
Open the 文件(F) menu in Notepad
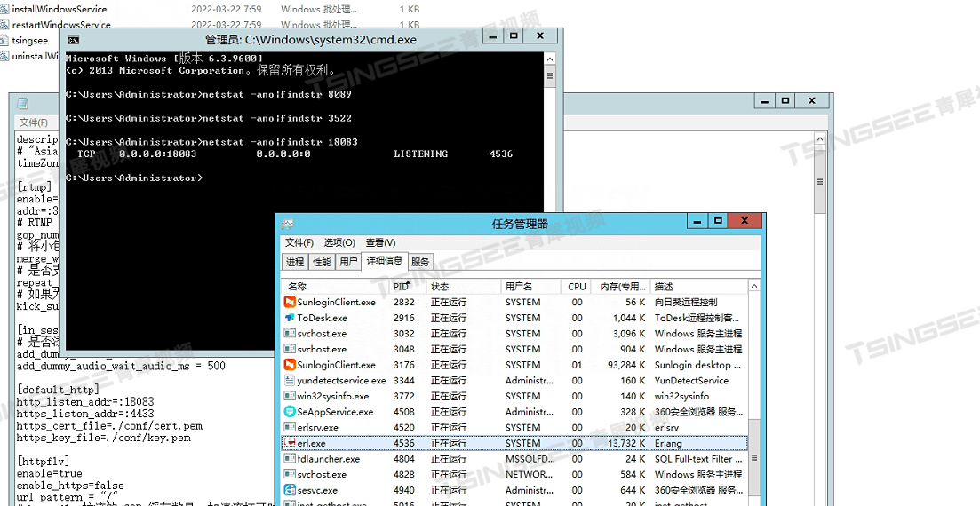pyautogui.click(x=33, y=123)
